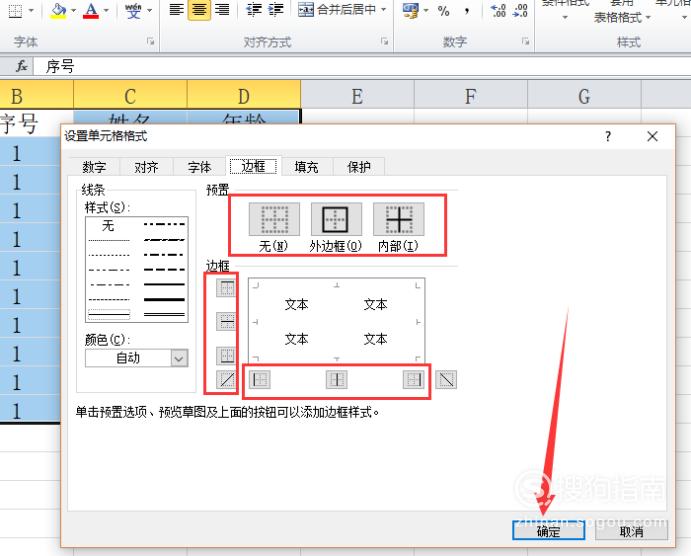Click 取消 to cancel dialog

pos(632,530)
